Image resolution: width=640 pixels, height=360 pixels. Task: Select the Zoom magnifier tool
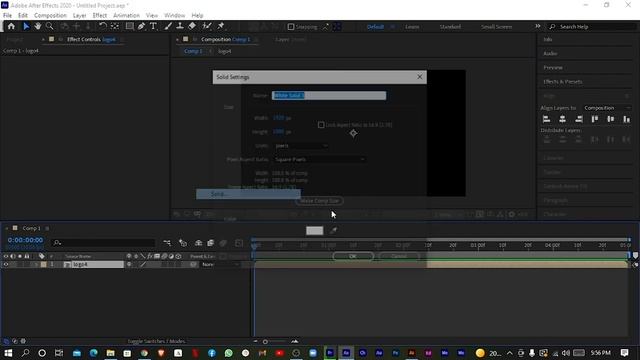click(x=49, y=26)
